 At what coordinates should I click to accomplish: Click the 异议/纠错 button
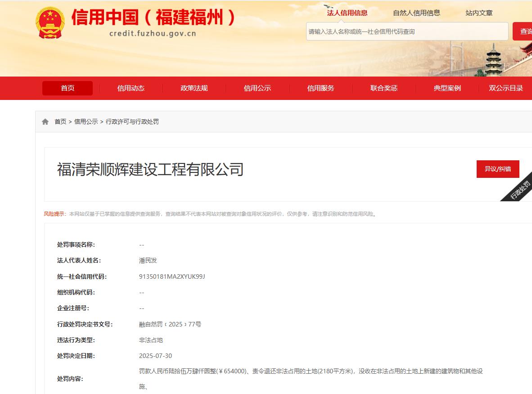(498, 169)
